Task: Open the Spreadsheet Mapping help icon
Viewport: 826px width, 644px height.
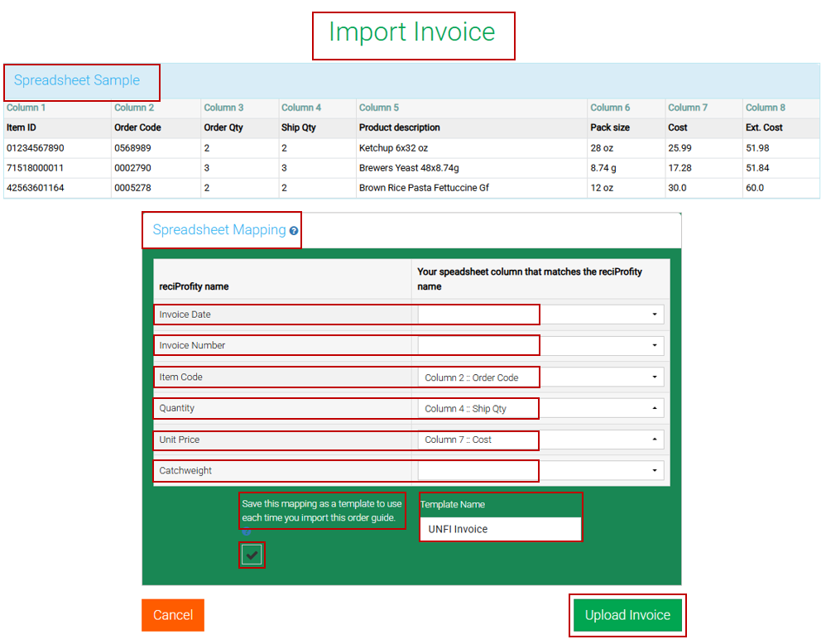Action: (294, 231)
